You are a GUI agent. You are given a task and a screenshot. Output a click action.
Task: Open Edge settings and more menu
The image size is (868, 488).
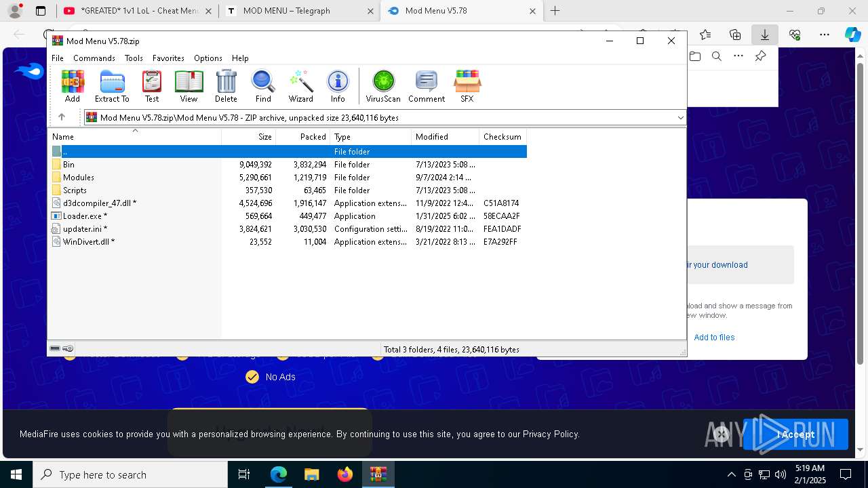825,35
